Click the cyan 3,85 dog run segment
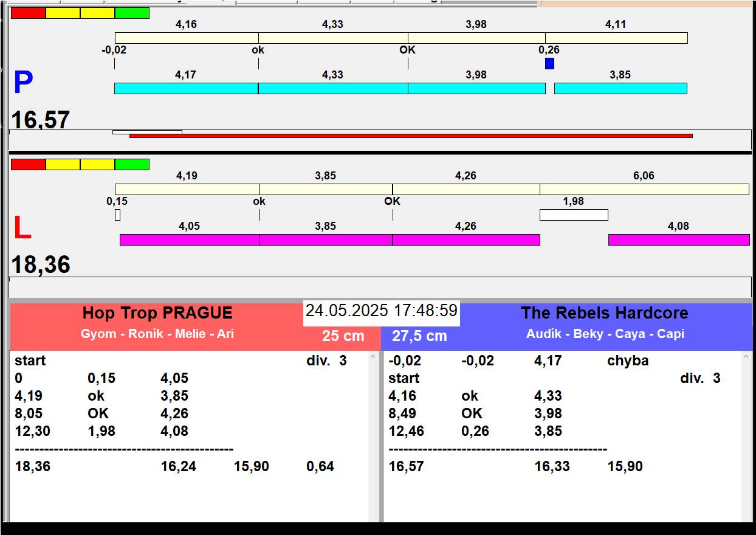Image resolution: width=756 pixels, height=535 pixels. (620, 88)
